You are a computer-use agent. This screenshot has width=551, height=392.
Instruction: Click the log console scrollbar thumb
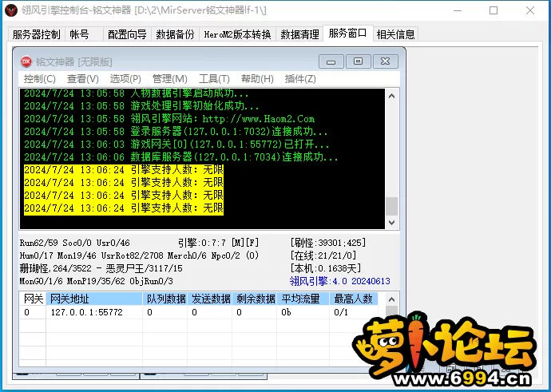[x=392, y=206]
